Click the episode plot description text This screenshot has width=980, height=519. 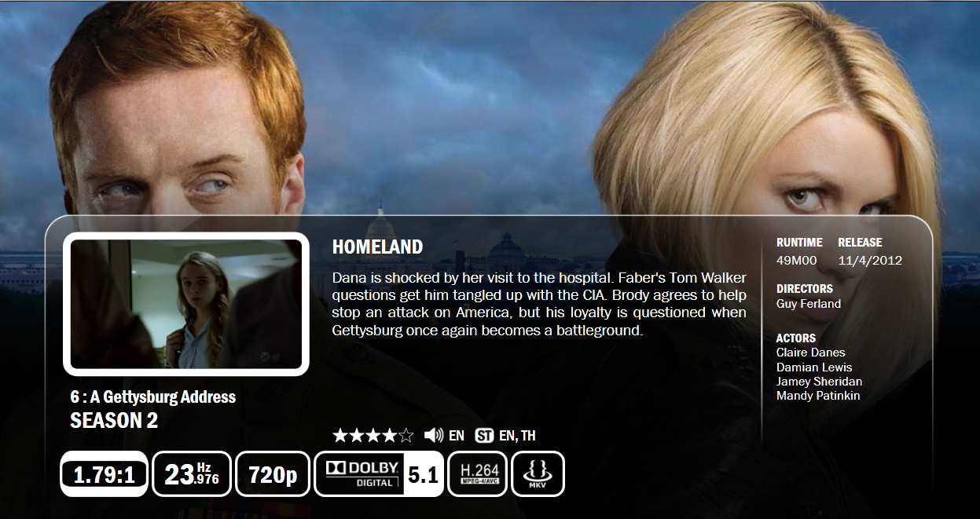(539, 305)
